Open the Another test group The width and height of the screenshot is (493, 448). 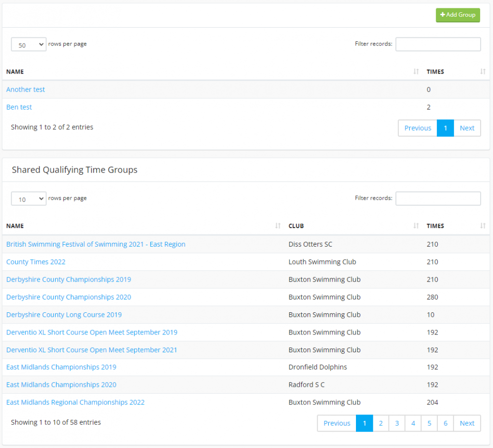(x=26, y=90)
